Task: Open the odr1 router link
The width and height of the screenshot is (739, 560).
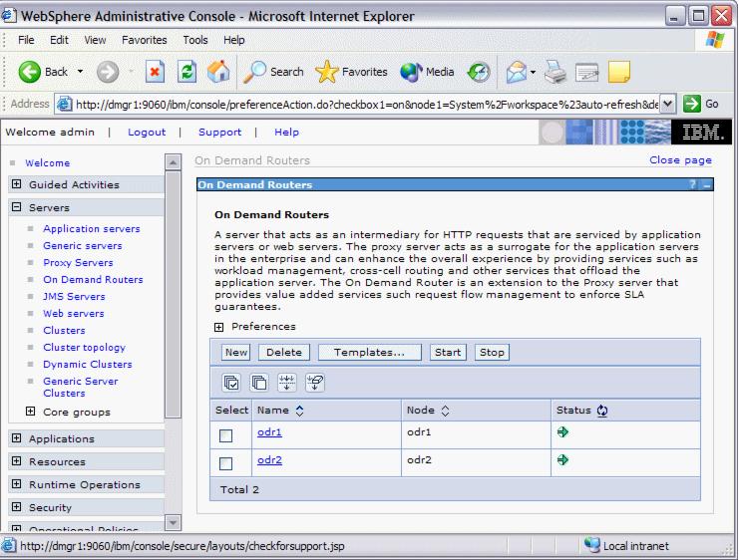Action: (269, 431)
